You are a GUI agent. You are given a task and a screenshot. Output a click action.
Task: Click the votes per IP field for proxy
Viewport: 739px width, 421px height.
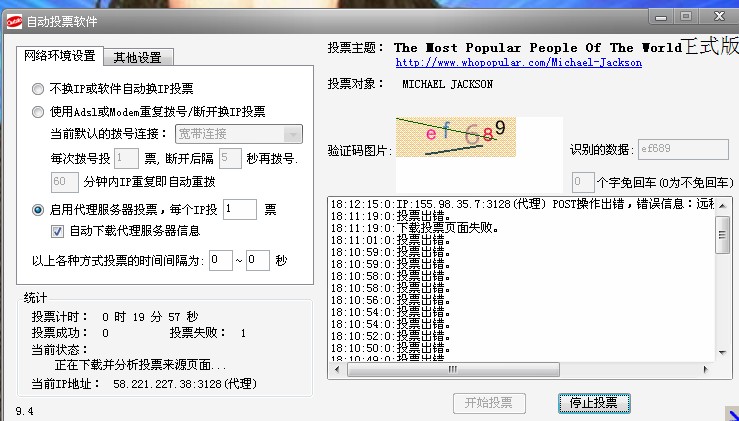(x=240, y=209)
